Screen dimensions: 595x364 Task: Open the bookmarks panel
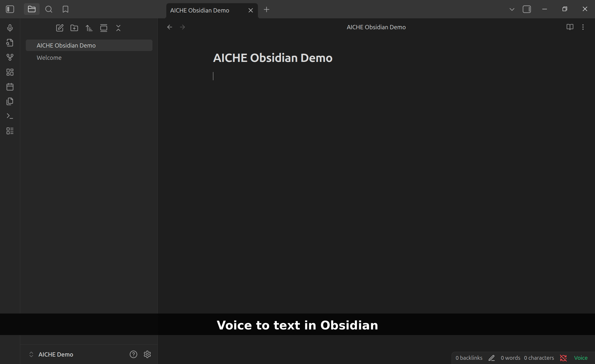66,9
